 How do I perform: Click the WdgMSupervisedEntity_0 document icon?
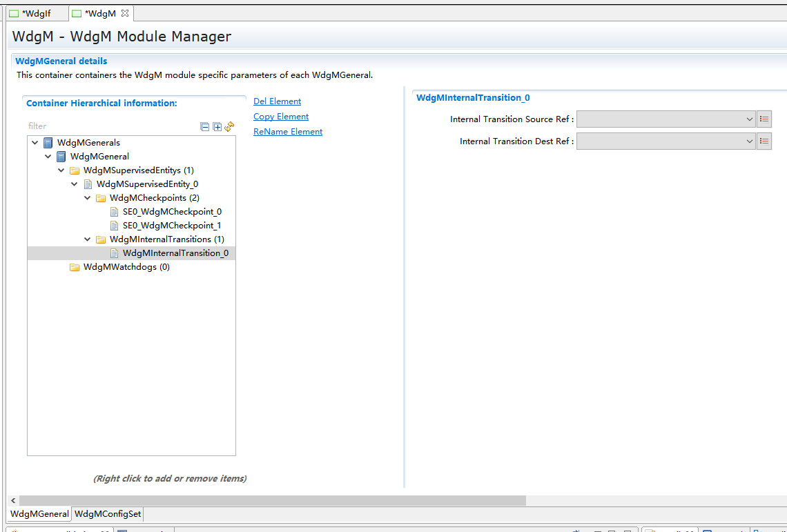click(88, 184)
